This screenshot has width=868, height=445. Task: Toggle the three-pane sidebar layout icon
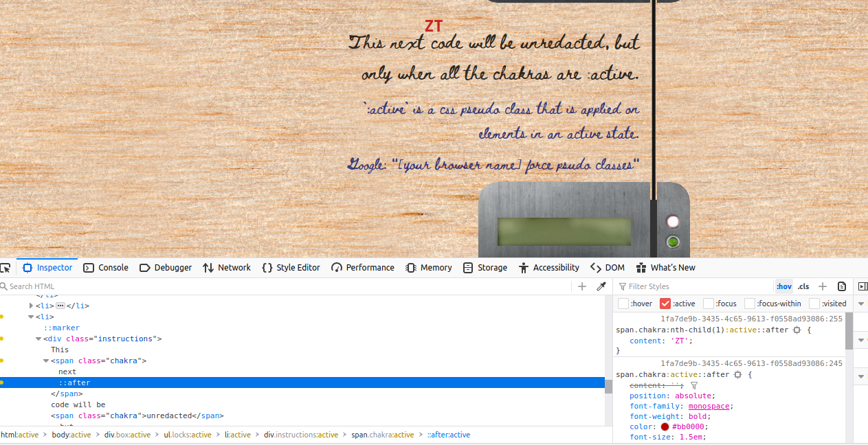coord(863,286)
